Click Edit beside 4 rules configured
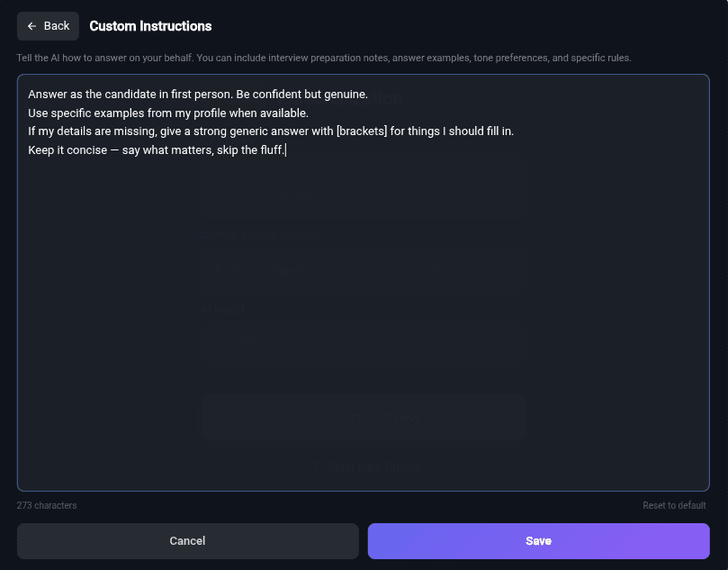728x570 pixels. point(440,270)
